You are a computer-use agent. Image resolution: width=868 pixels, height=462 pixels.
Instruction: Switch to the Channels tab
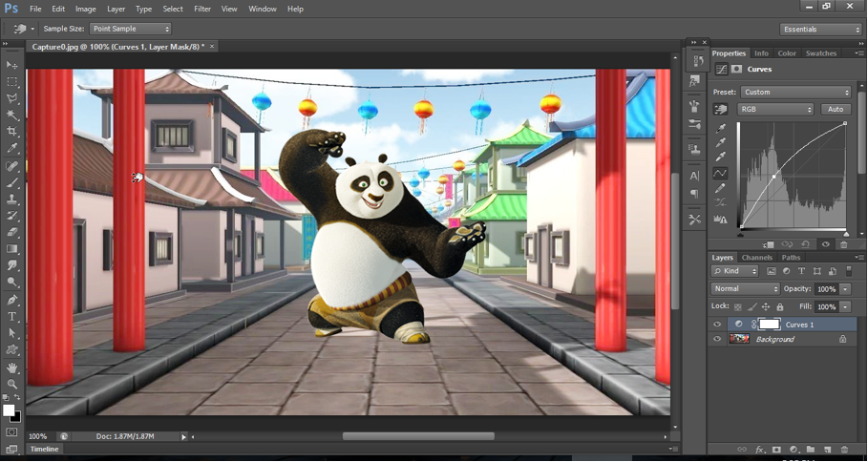tap(756, 258)
